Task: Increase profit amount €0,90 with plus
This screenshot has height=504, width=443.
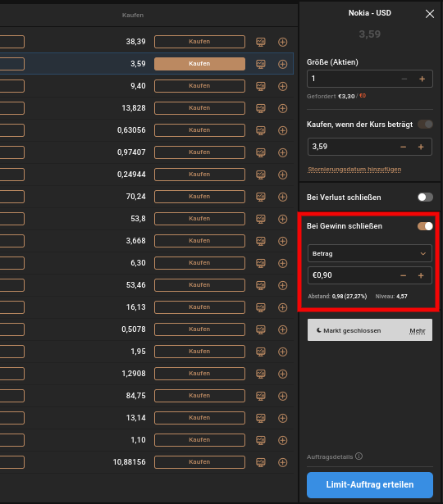Action: pos(421,275)
